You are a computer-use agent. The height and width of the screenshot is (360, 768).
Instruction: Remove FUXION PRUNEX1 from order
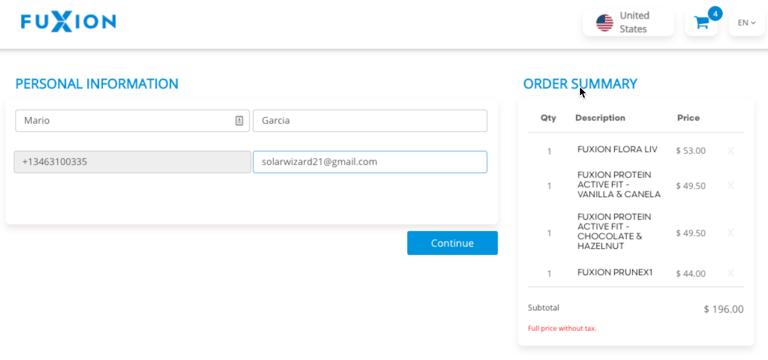tap(730, 273)
